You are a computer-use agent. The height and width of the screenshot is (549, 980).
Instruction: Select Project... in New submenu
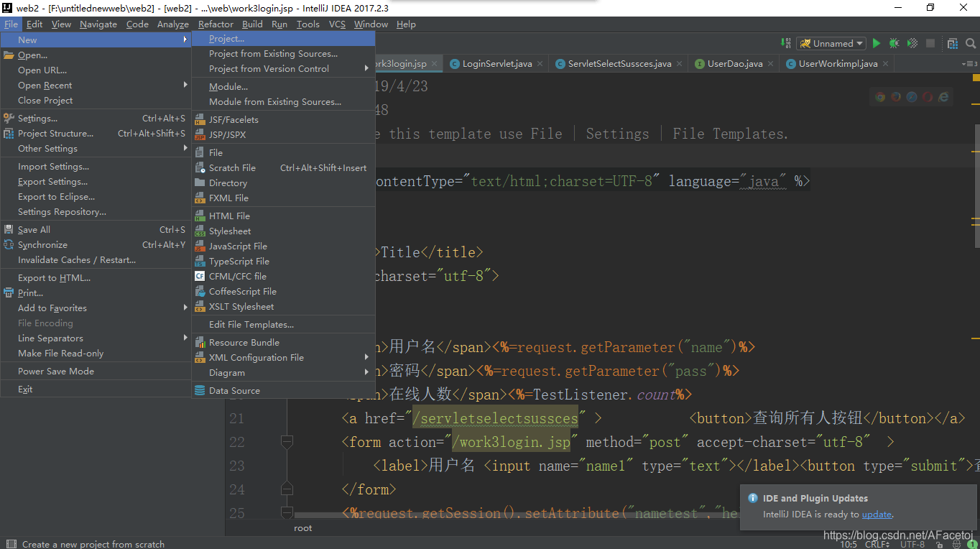tap(284, 39)
